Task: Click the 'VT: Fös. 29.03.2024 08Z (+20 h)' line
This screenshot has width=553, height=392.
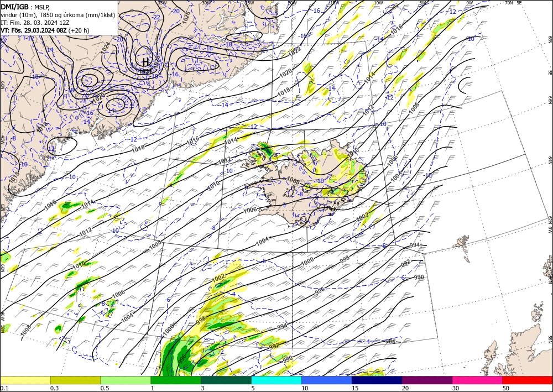Action: pos(45,30)
